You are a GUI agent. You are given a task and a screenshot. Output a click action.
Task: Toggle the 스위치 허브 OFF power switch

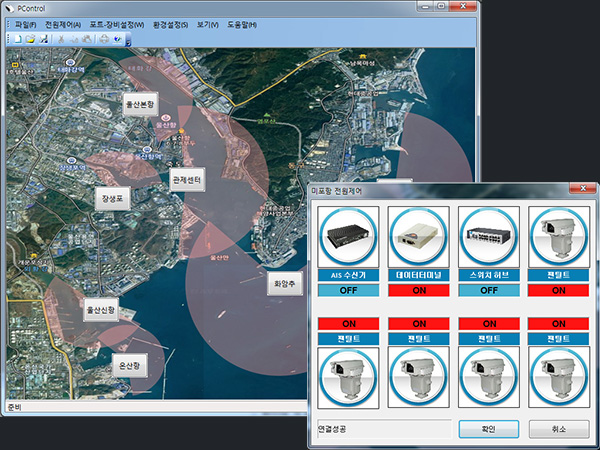tap(489, 290)
